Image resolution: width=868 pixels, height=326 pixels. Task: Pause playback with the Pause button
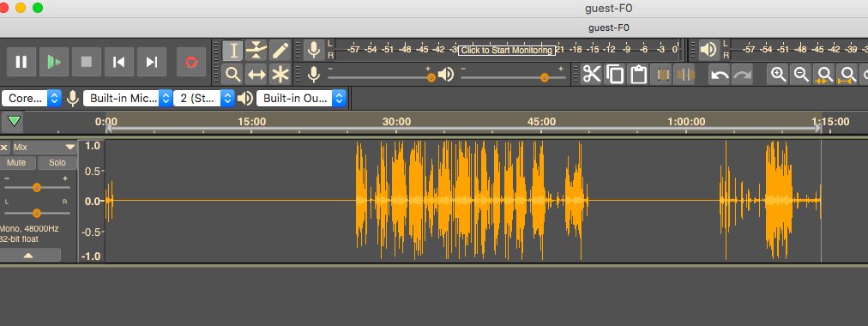(x=21, y=62)
